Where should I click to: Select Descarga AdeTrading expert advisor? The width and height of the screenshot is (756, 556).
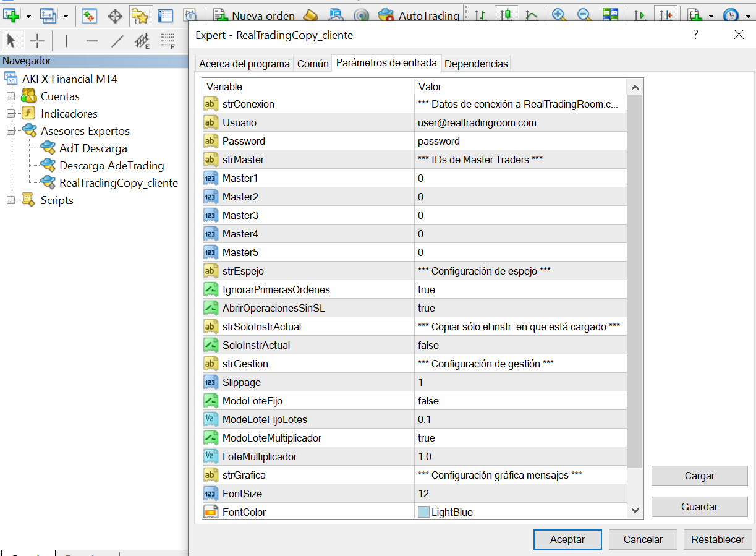(x=112, y=166)
